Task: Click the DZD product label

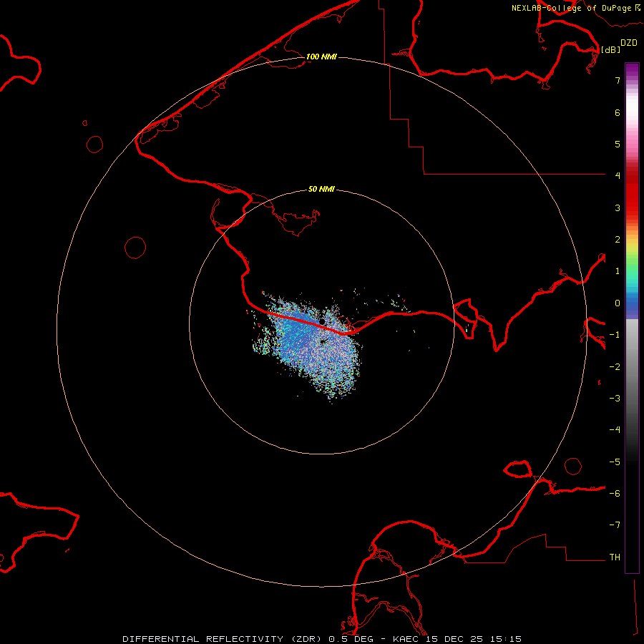Action: (x=629, y=43)
